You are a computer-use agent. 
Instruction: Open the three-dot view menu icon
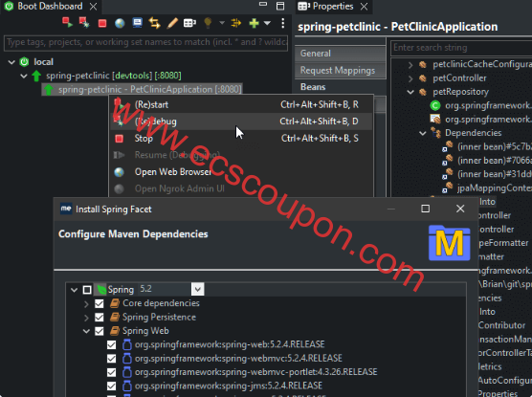point(283,23)
